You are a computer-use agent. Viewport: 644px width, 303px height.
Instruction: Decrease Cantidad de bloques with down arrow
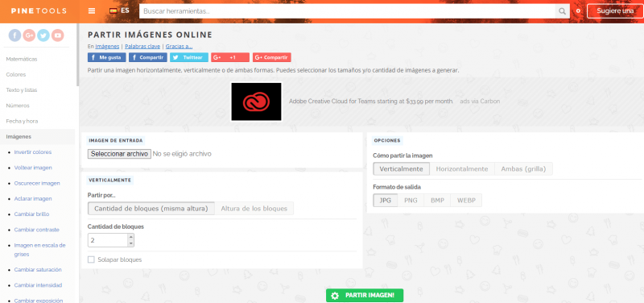point(130,243)
